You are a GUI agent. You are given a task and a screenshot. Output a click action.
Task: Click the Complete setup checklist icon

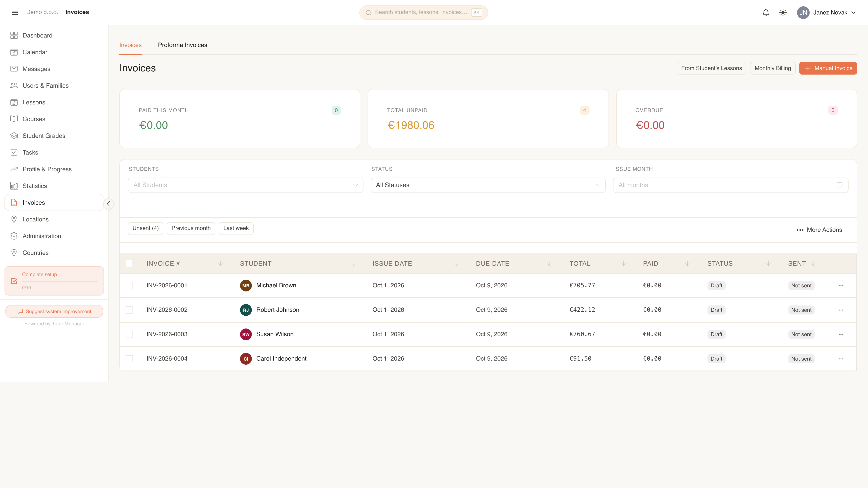pyautogui.click(x=14, y=281)
